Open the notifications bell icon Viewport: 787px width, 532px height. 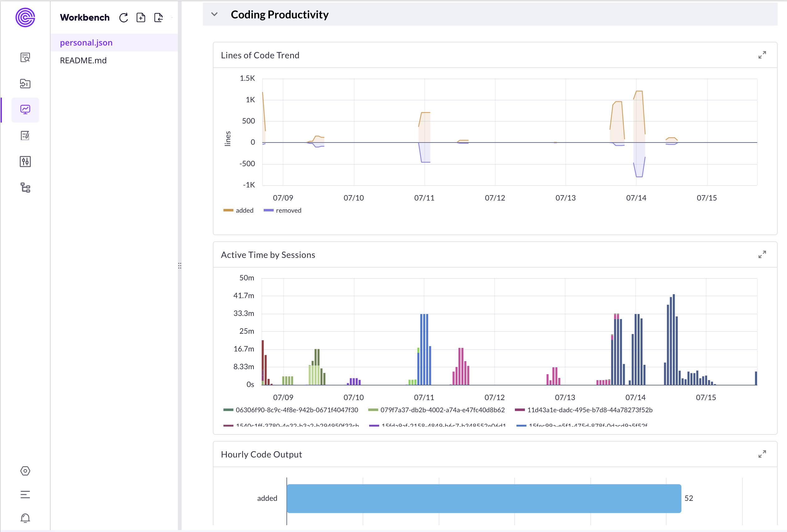click(x=25, y=518)
